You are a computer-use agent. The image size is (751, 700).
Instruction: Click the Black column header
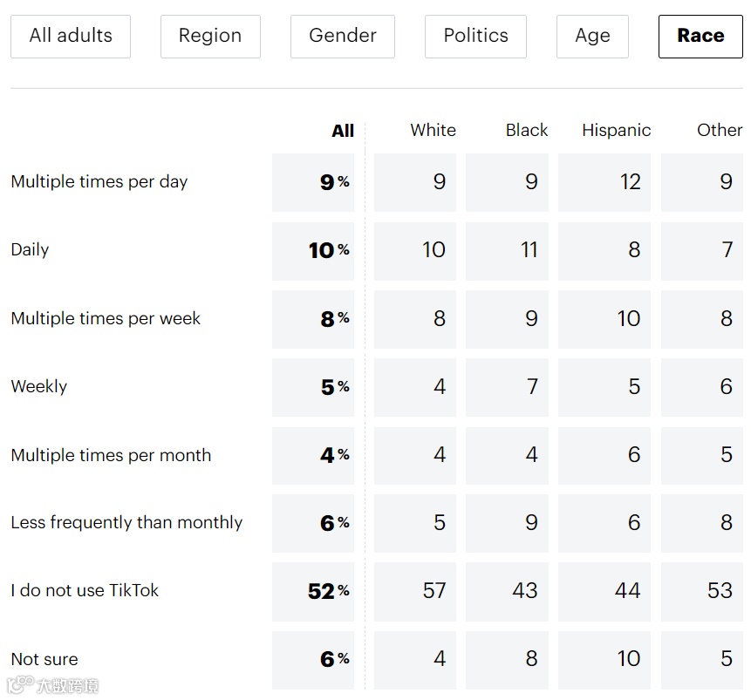[527, 130]
